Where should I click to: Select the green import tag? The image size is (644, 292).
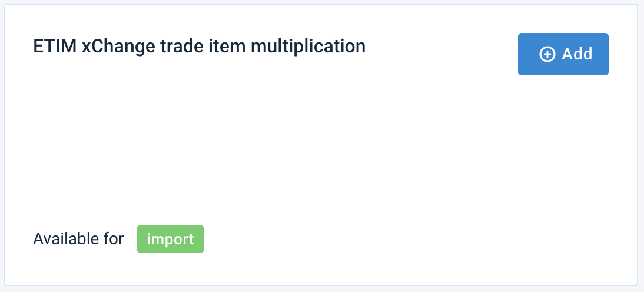pos(170,239)
